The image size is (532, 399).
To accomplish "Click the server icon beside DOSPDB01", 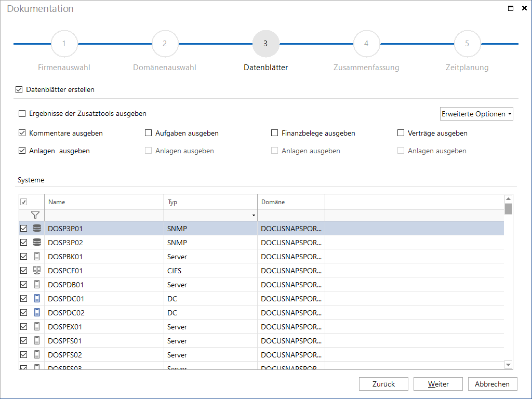I will pyautogui.click(x=37, y=285).
